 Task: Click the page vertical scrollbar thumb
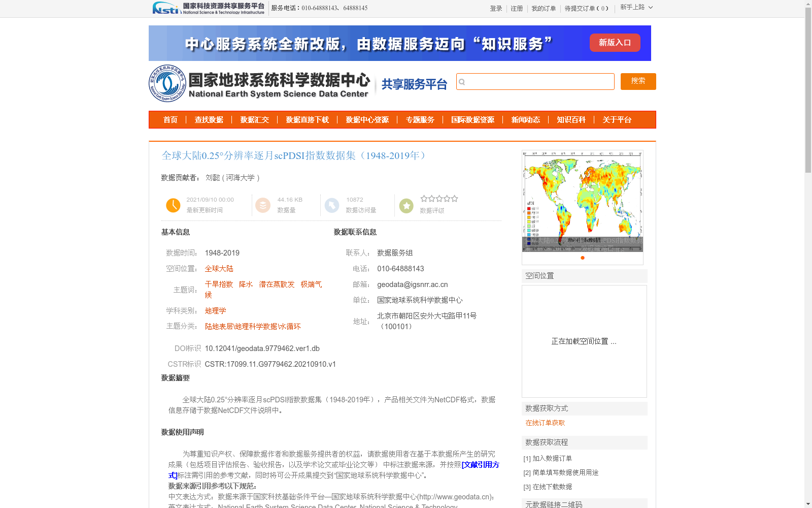click(808, 90)
